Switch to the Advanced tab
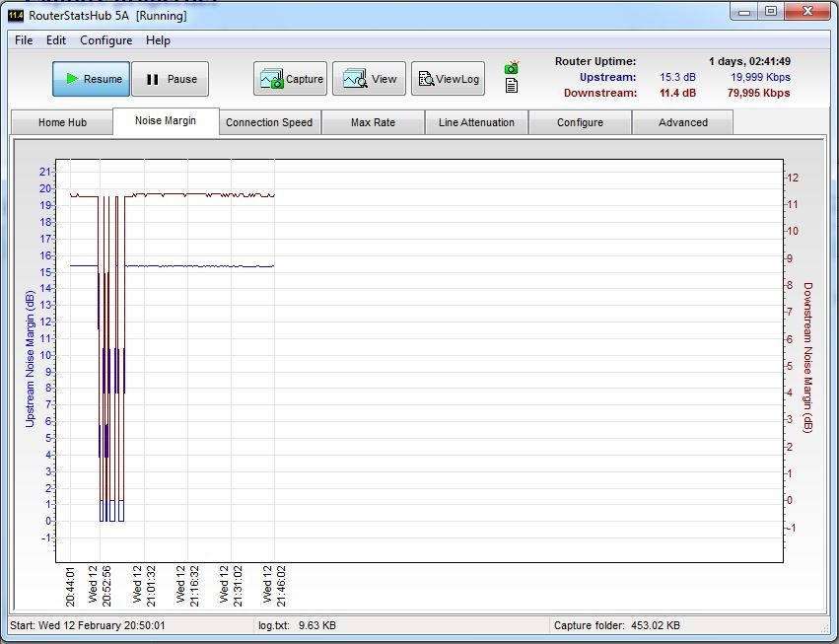 click(683, 122)
